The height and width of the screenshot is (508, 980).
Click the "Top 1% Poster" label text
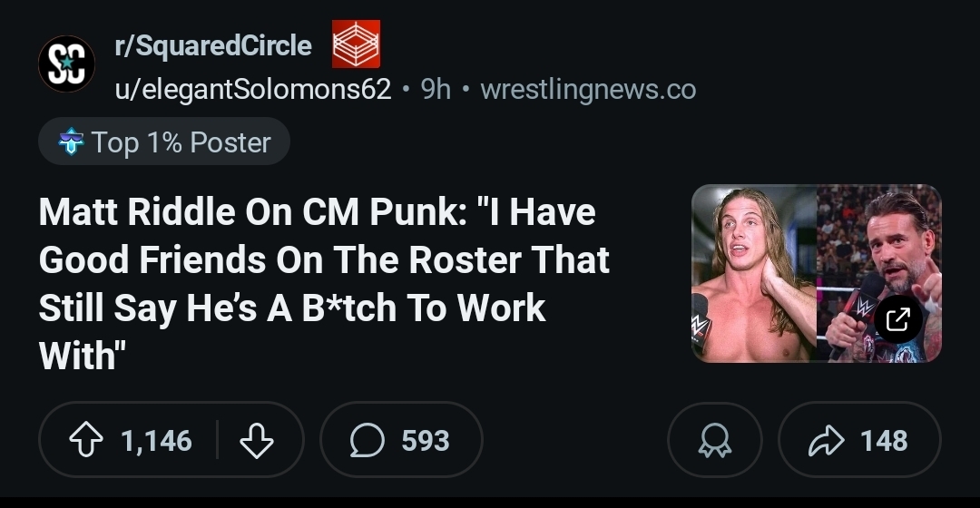tap(181, 142)
